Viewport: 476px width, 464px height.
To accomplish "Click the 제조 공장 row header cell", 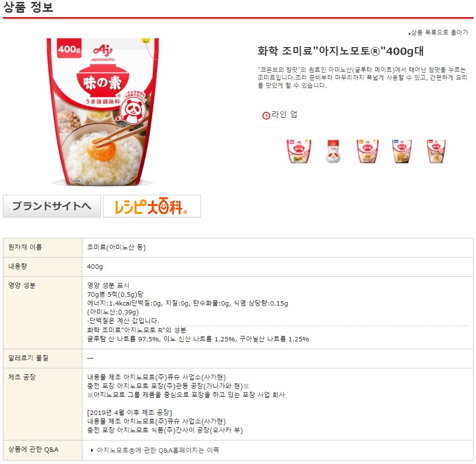I will click(x=43, y=404).
